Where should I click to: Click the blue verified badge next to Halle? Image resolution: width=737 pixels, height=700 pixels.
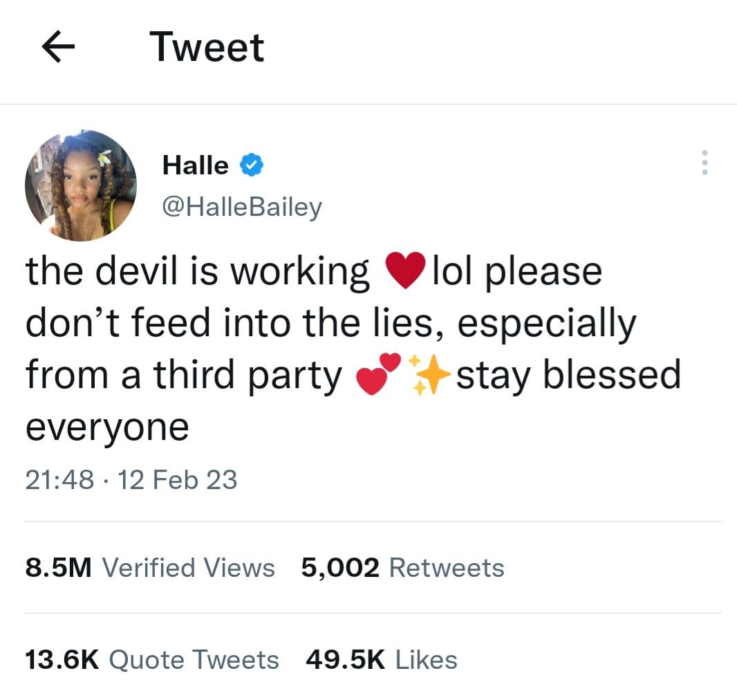pyautogui.click(x=250, y=166)
